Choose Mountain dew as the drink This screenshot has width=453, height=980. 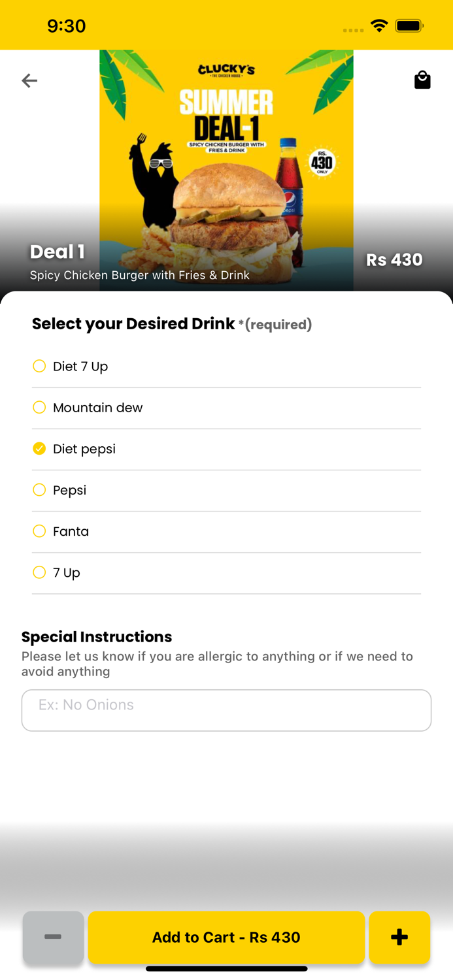39,408
